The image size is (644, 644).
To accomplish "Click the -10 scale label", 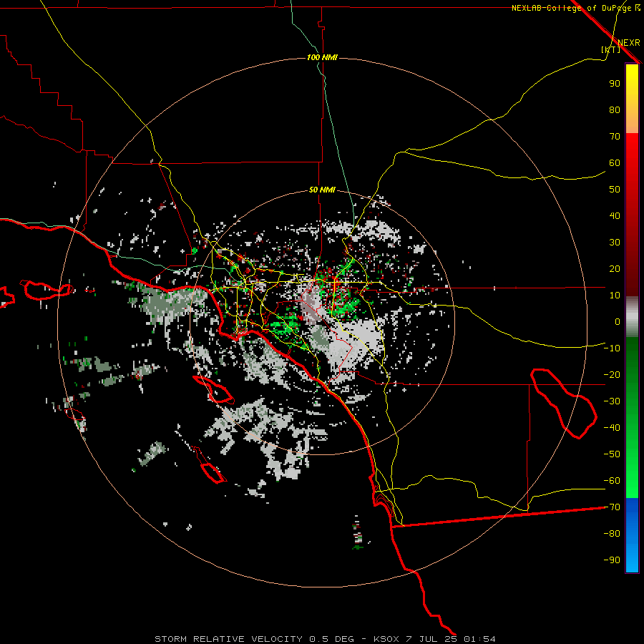I will click(612, 348).
